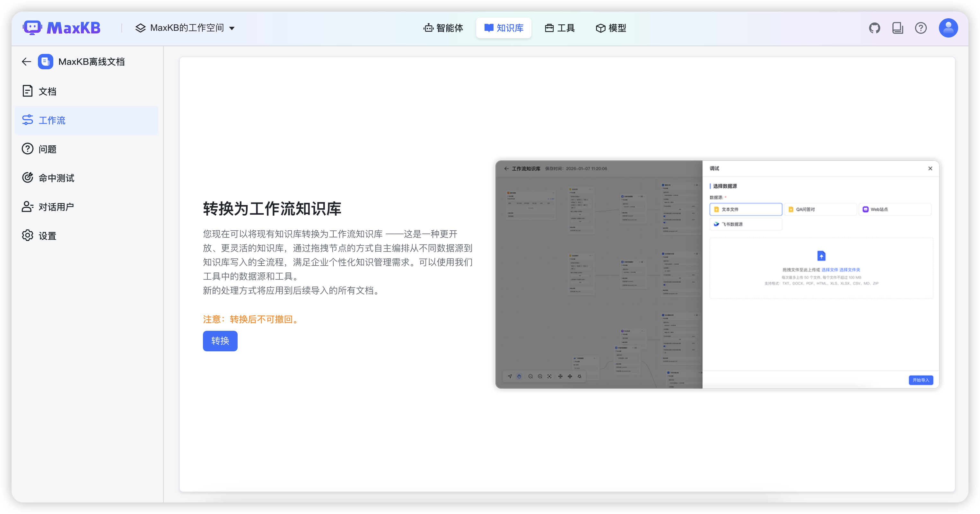Click the workflow knowledge base preview image
980x514 pixels.
click(x=717, y=275)
